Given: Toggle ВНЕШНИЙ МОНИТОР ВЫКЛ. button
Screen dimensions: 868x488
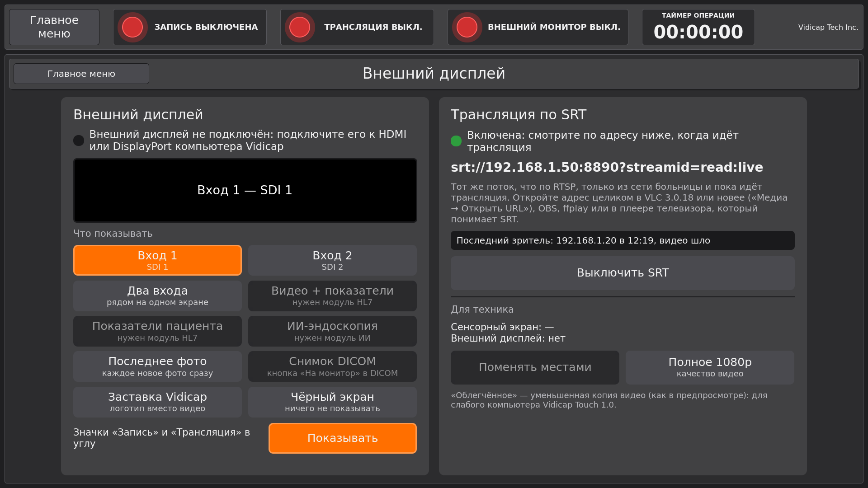Looking at the screenshot, I should click(538, 27).
